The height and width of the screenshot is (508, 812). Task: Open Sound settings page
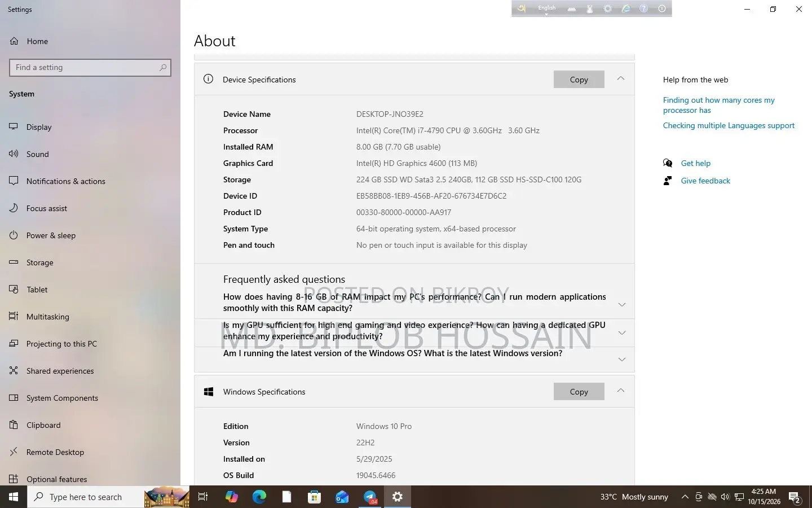[90, 154]
